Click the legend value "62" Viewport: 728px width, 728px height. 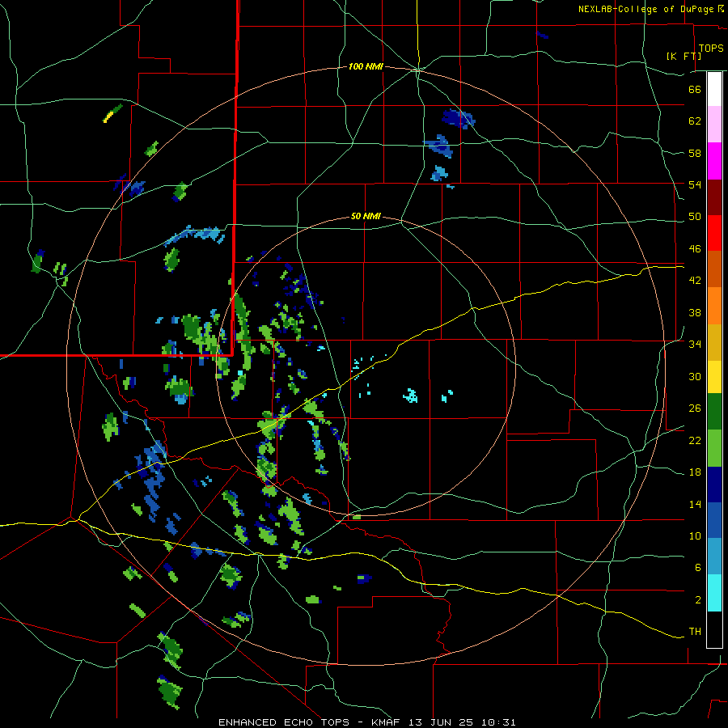[x=695, y=121]
